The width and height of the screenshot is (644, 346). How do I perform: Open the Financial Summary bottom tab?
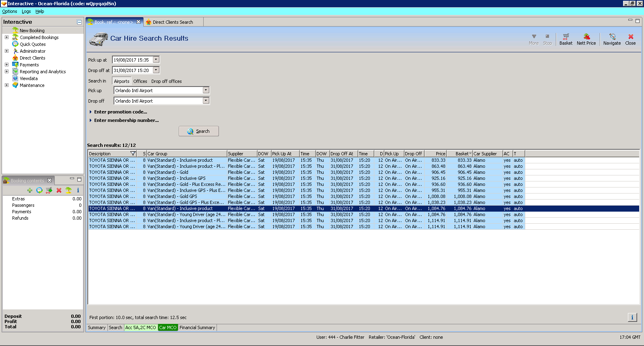coord(197,327)
